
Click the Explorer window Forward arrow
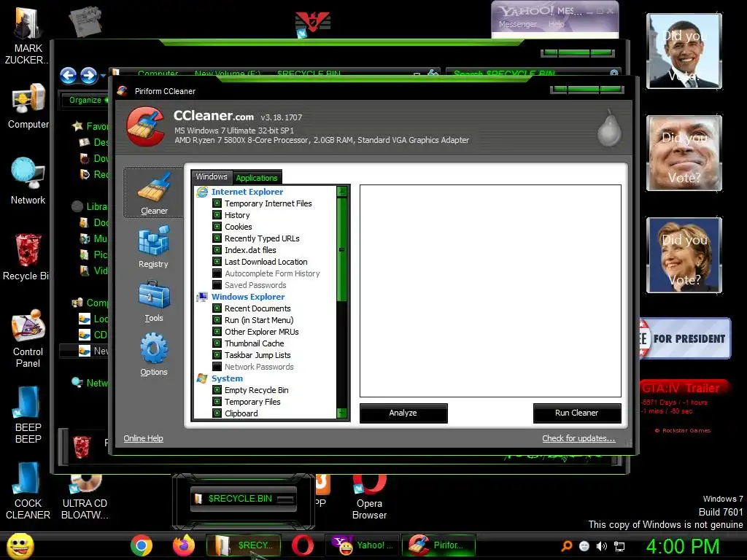(88, 75)
